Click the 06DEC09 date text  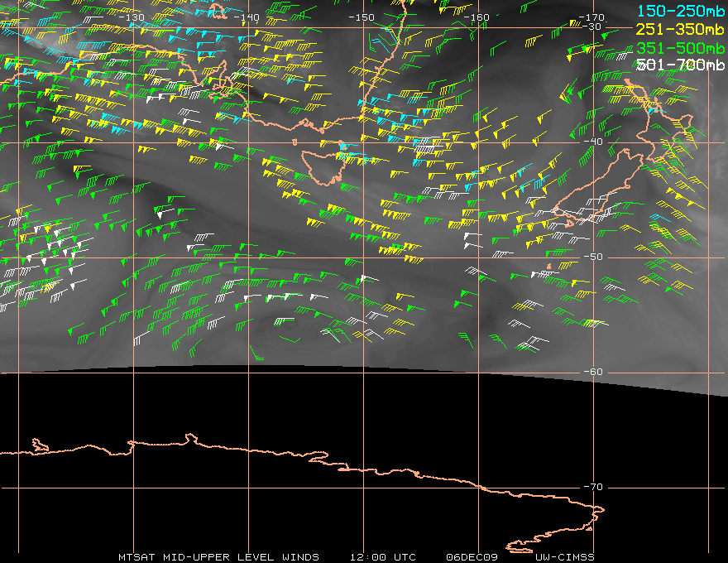[469, 556]
